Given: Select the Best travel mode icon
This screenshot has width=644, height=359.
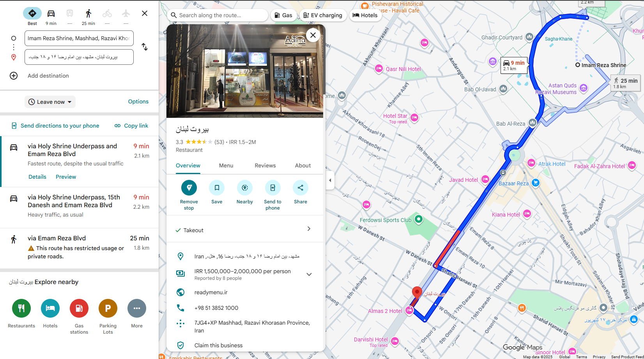Looking at the screenshot, I should click(x=32, y=13).
